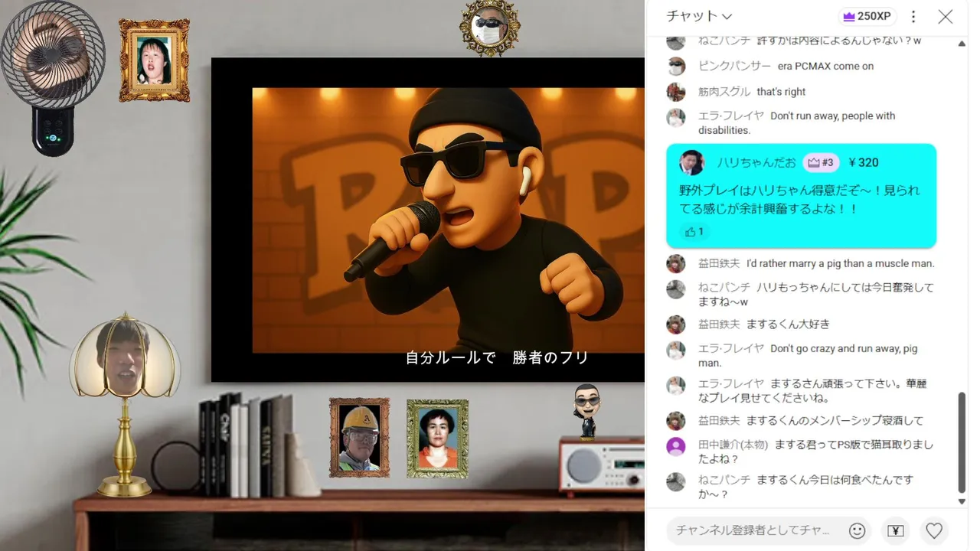
Task: Click 益田鉄夫 avatar beside まするくん大好き
Action: click(676, 324)
